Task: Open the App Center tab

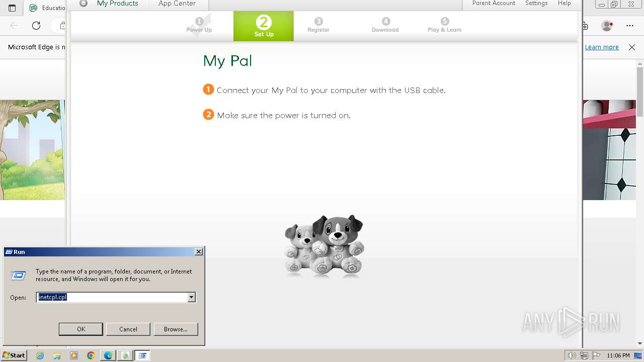Action: [177, 4]
